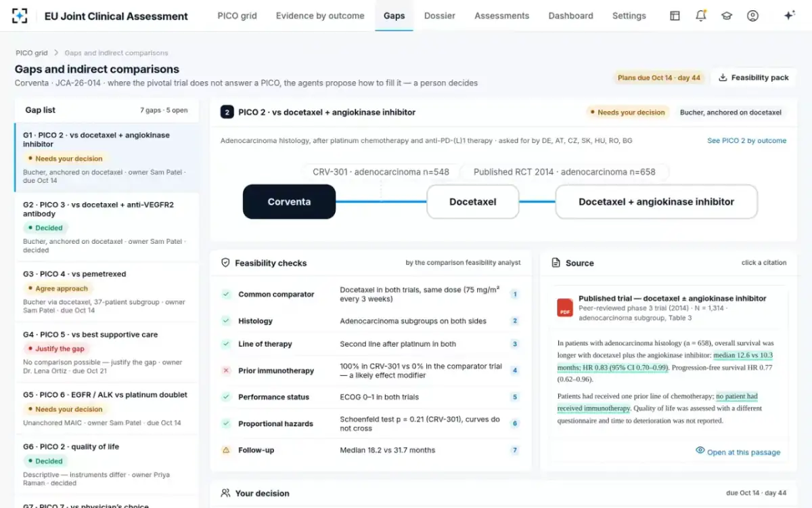Go to the Assessments tab
The image size is (812, 508).
[x=502, y=16]
